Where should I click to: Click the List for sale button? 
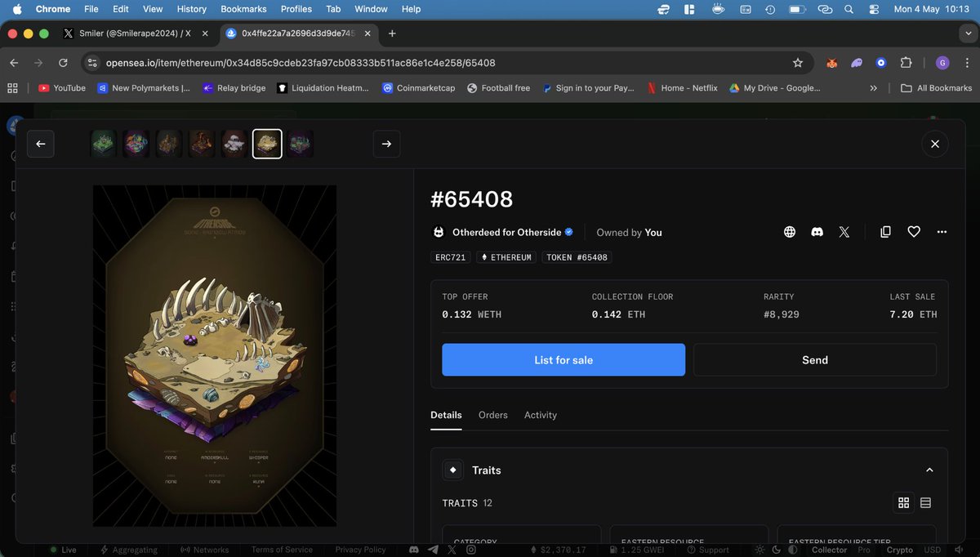pyautogui.click(x=563, y=360)
